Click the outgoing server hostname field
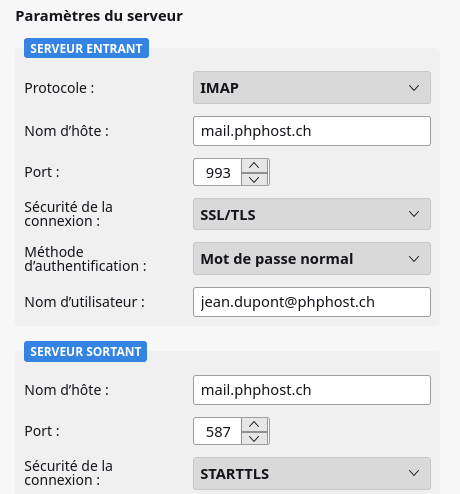The image size is (460, 494). pos(312,390)
